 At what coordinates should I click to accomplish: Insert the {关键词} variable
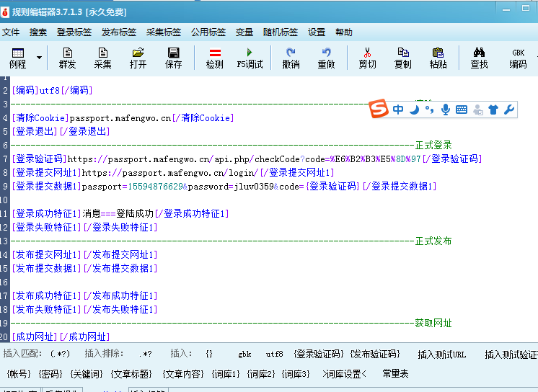[87, 373]
